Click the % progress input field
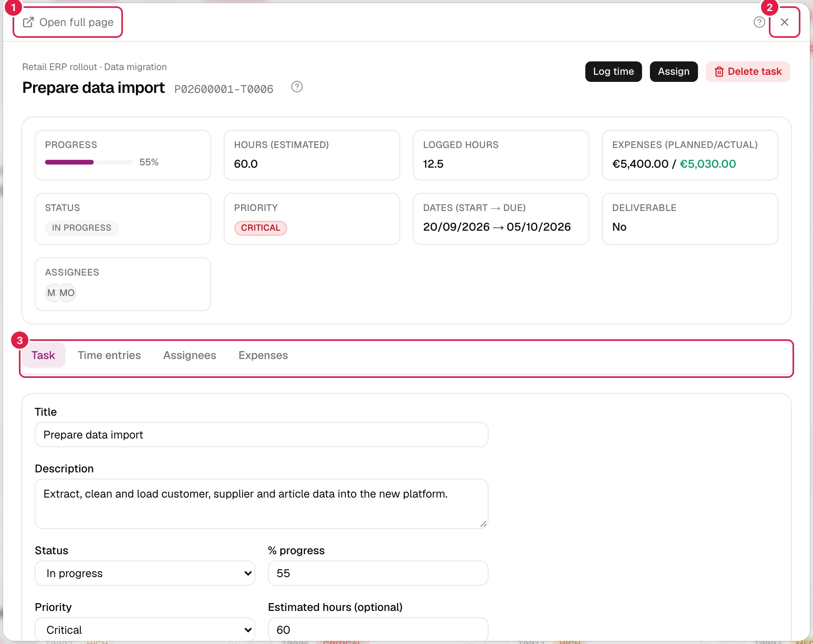This screenshot has height=644, width=813. [x=378, y=574]
